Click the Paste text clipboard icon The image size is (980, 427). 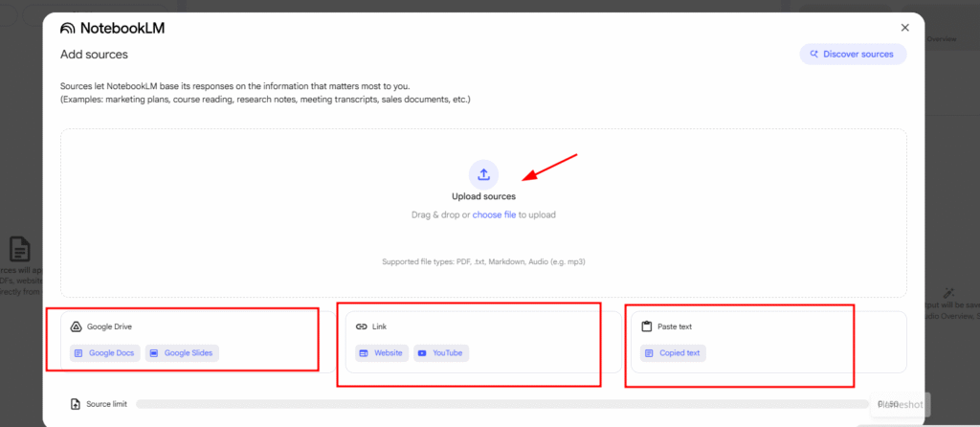pos(647,326)
